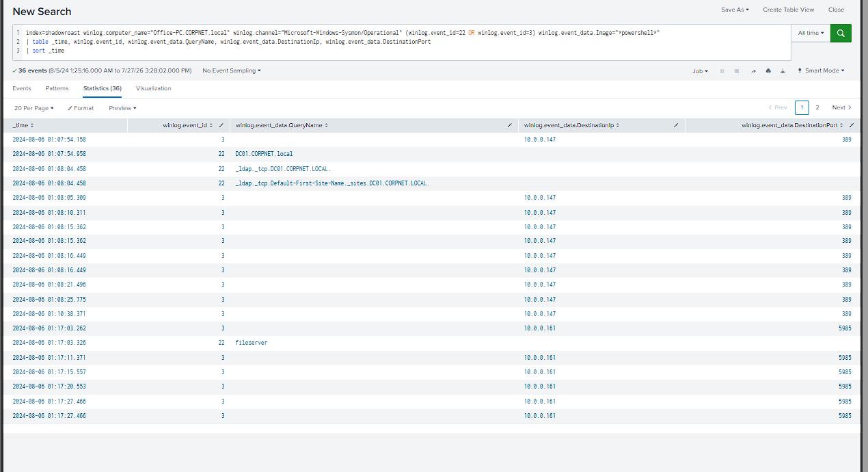The width and height of the screenshot is (868, 472).
Task: Click the Close link
Action: (836, 10)
